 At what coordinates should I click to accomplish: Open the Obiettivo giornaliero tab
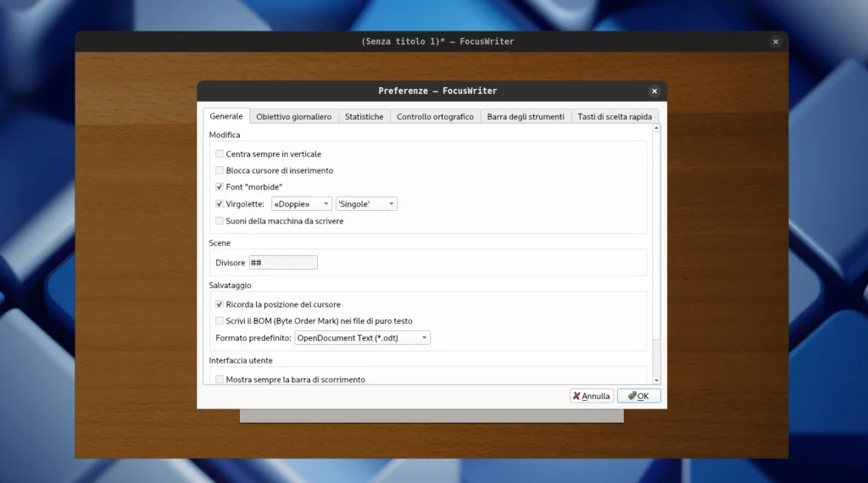(x=293, y=117)
